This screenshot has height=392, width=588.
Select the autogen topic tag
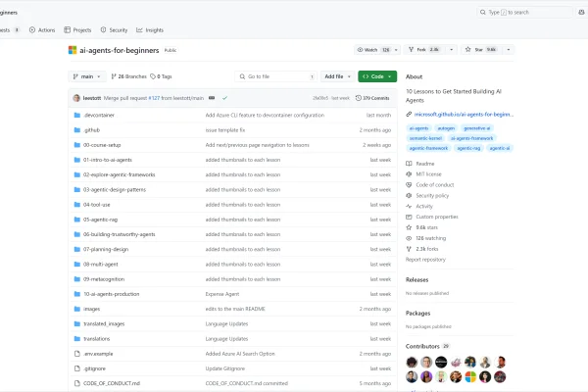pos(446,128)
